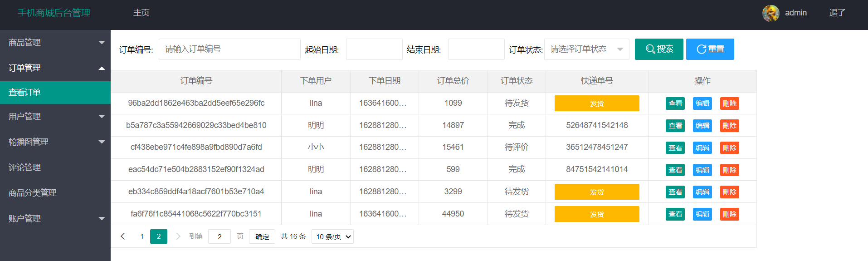The image size is (868, 261).
Task: Expand 商品管理 sidebar menu
Action: coord(55,43)
